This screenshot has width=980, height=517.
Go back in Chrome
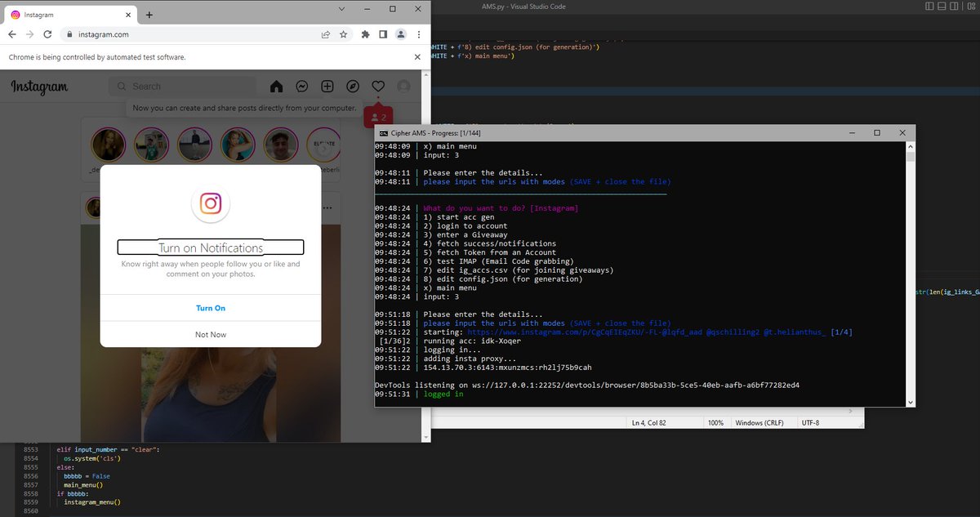[12, 35]
